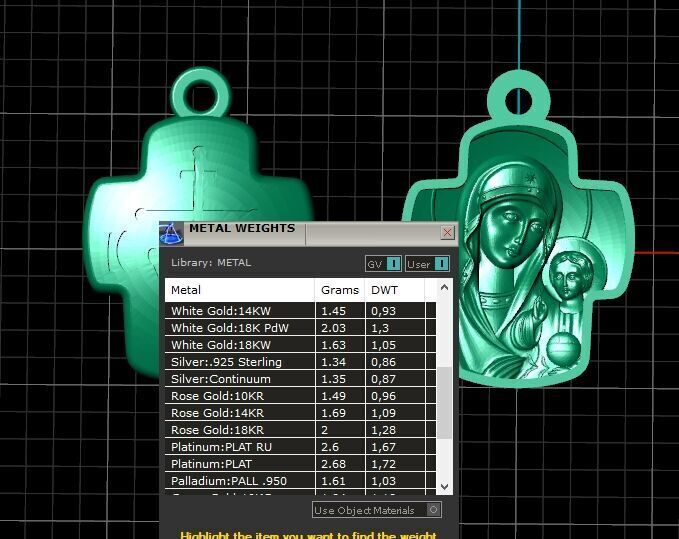This screenshot has height=539, width=679.
Task: Click the 0,86 DWT value
Action: point(383,362)
